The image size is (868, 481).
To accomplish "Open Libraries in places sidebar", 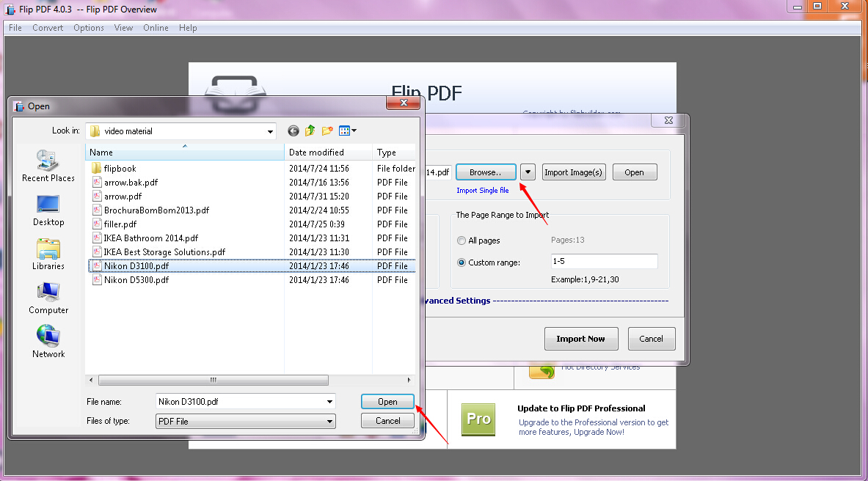I will (48, 254).
